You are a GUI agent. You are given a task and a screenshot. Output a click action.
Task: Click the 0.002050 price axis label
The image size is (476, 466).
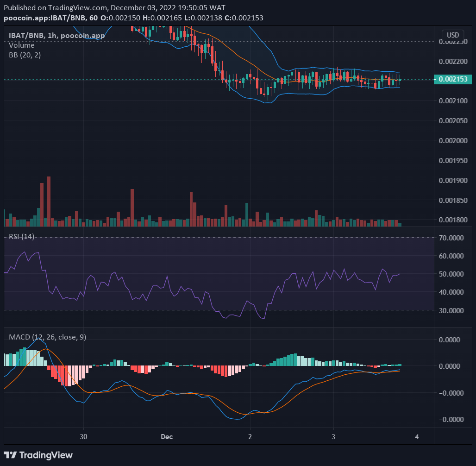click(453, 120)
